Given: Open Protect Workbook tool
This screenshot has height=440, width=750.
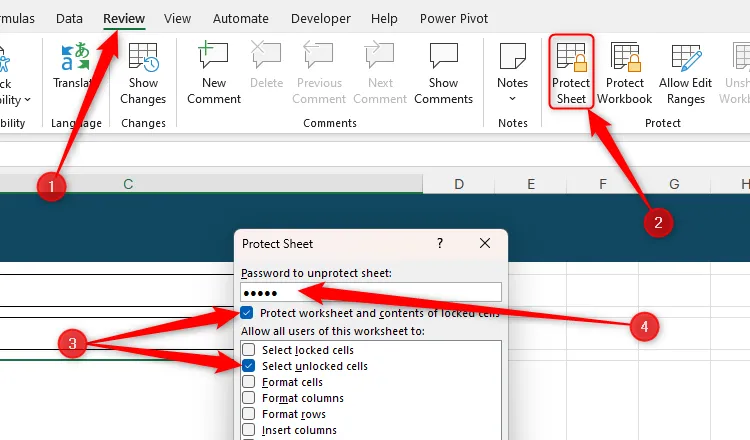Looking at the screenshot, I should [x=625, y=72].
